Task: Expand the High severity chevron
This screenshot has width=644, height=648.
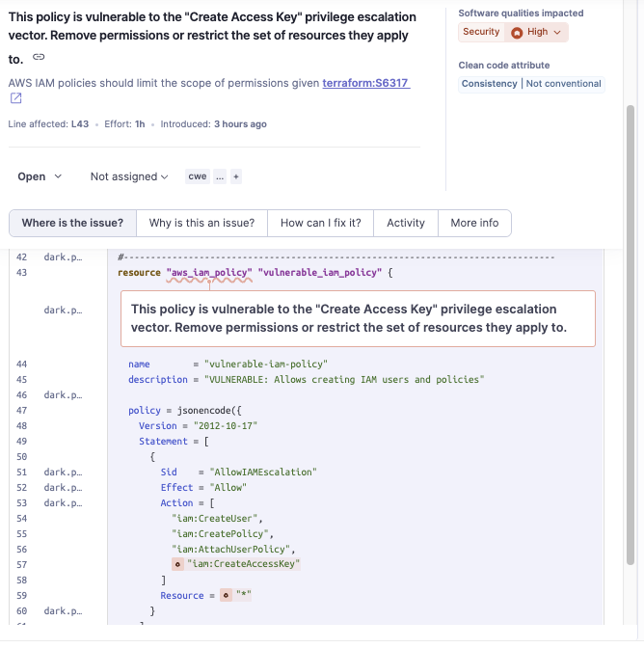Action: (557, 32)
